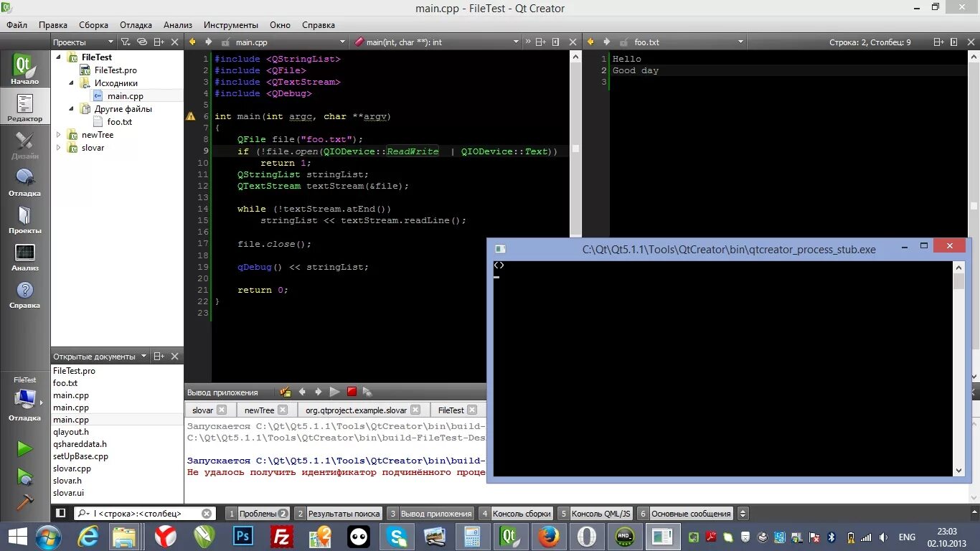Toggle link-with-editor icon in Проекты panel
The image size is (980, 551).
tap(142, 42)
